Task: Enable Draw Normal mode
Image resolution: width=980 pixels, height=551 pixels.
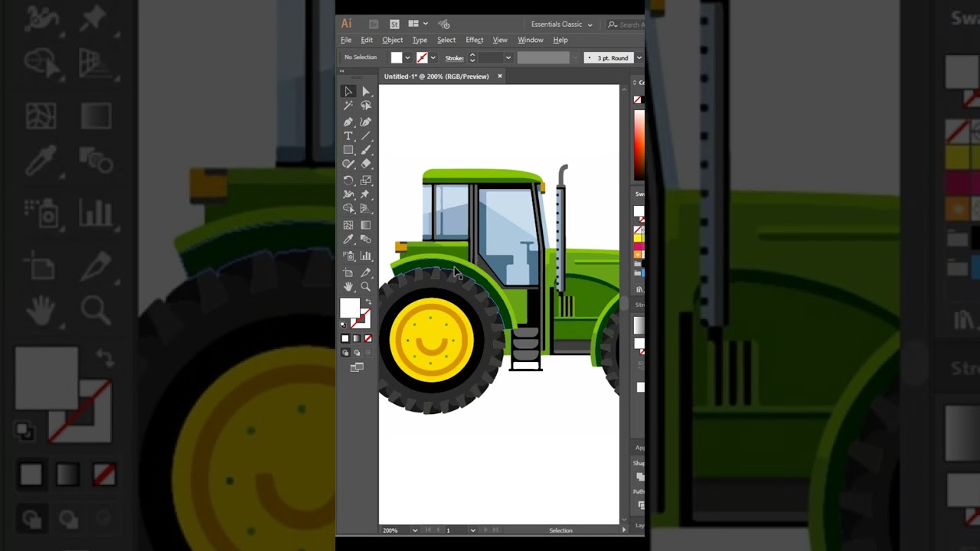Action: (x=345, y=353)
